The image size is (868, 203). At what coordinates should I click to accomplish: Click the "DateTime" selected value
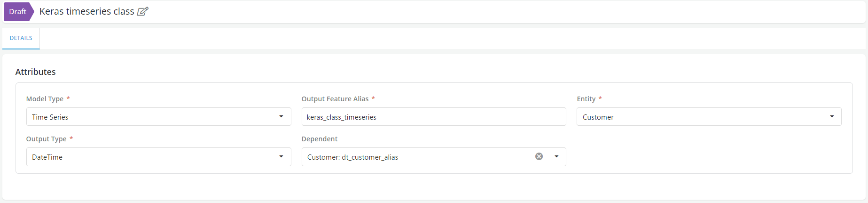tap(47, 157)
